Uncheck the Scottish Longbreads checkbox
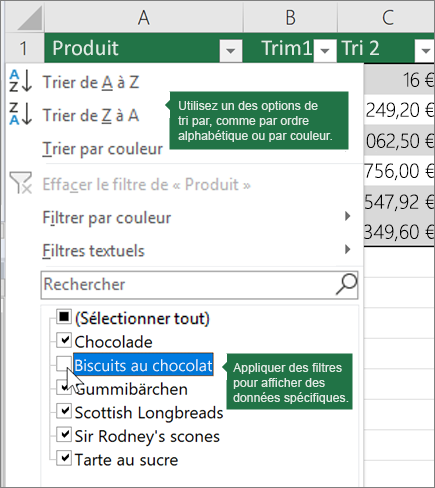The width and height of the screenshot is (435, 488). pos(64,411)
